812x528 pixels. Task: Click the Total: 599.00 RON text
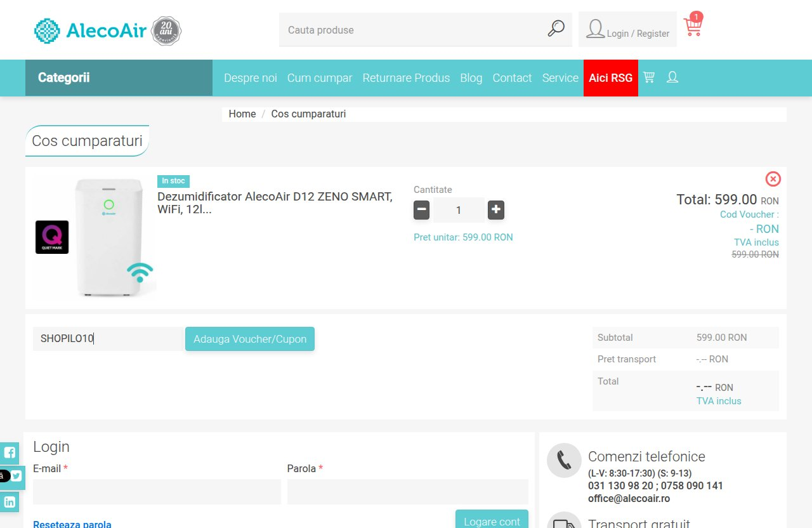pyautogui.click(x=728, y=199)
